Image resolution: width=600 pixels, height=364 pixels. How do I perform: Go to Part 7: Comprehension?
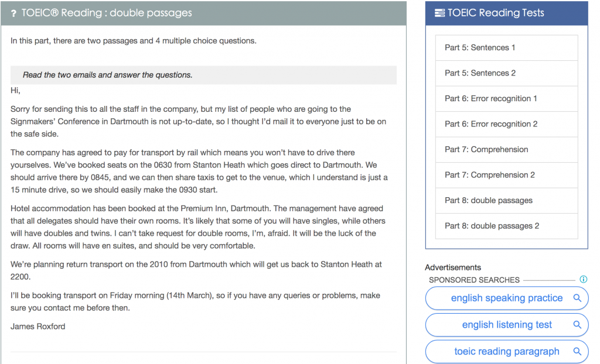[506, 149]
